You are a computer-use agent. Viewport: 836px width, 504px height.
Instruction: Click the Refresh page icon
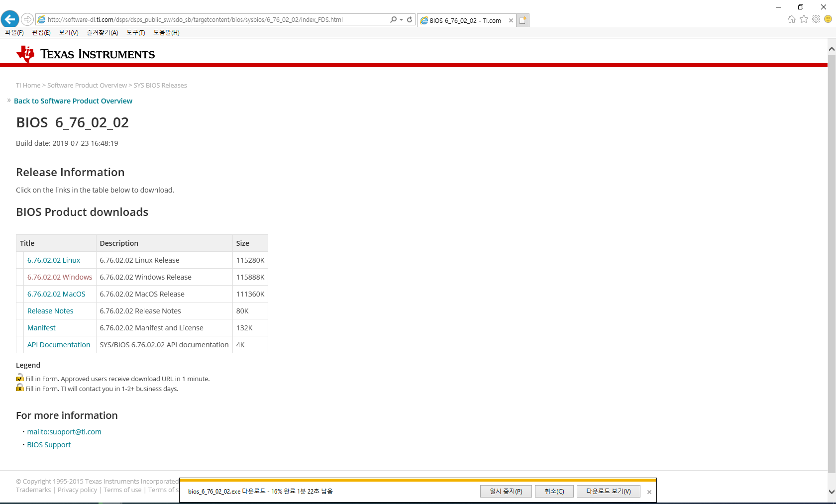coord(410,19)
